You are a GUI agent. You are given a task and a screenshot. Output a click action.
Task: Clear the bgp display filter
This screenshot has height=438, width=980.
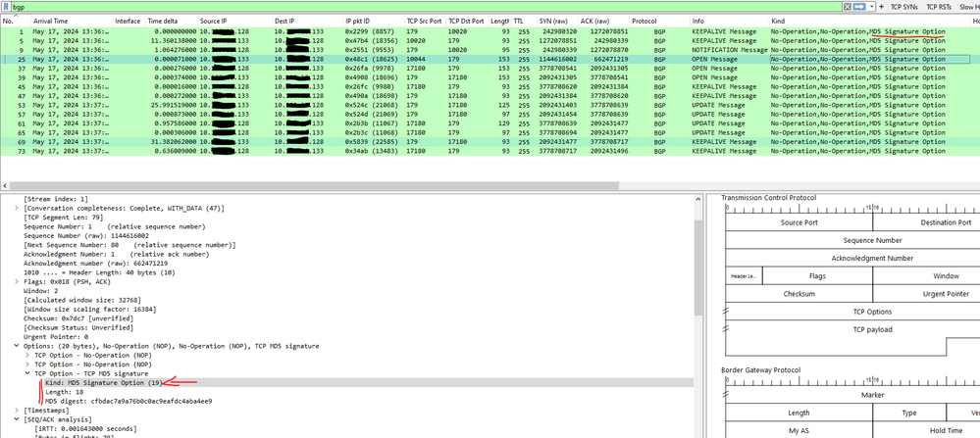click(x=847, y=6)
